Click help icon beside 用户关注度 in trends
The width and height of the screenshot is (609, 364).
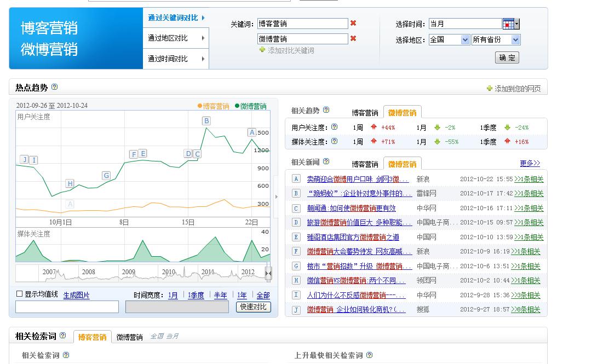[334, 127]
